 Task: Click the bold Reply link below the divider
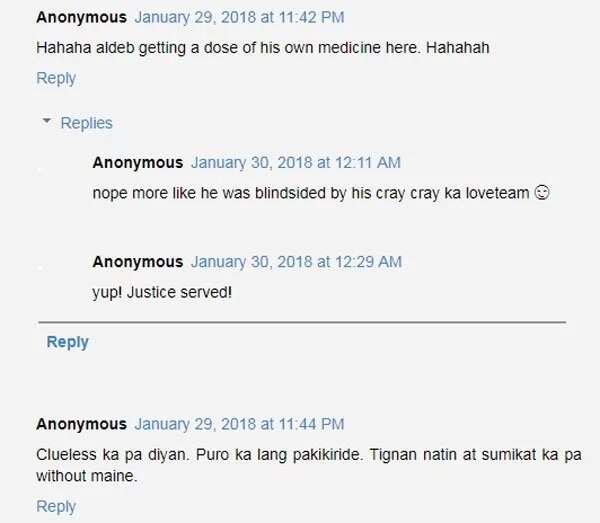[x=67, y=342]
